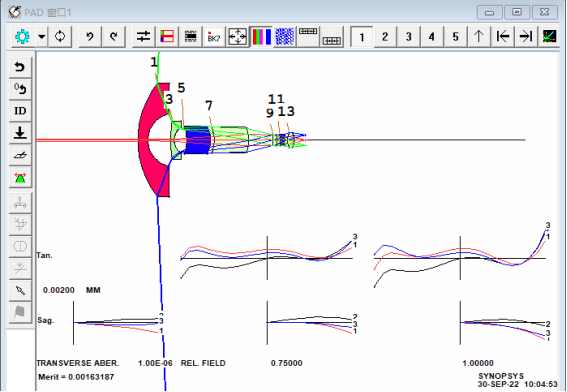Click the green triangle with red arrows icon

(x=20, y=177)
